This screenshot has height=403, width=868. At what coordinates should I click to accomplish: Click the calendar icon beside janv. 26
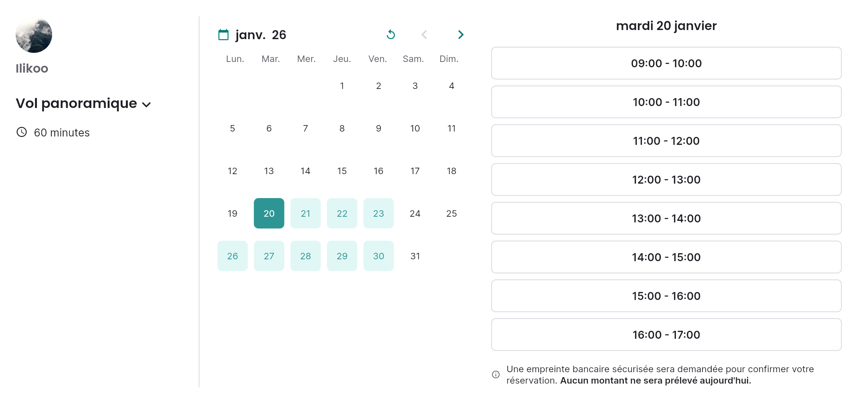tap(223, 35)
